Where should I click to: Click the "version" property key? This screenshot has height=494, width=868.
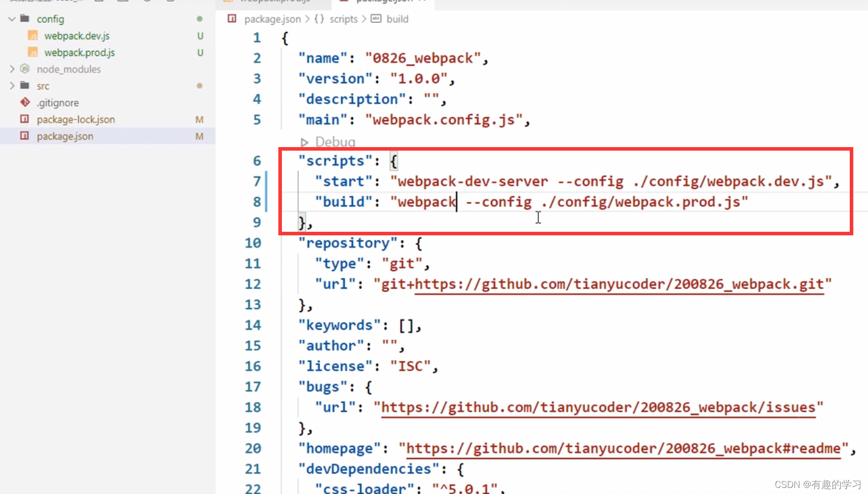tap(335, 79)
